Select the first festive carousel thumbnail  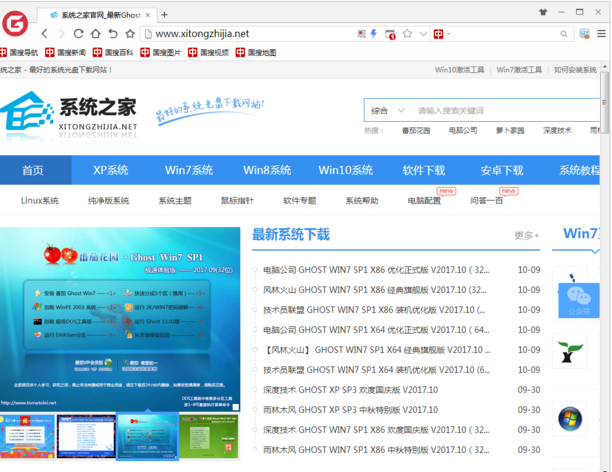pyautogui.click(x=27, y=436)
